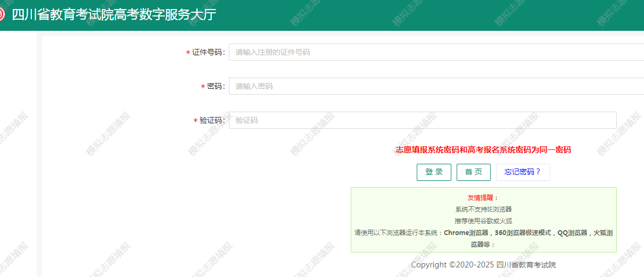Click the 四川省教育考试院高考数字服务大厅 header title
The height and width of the screenshot is (277, 644).
click(114, 15)
